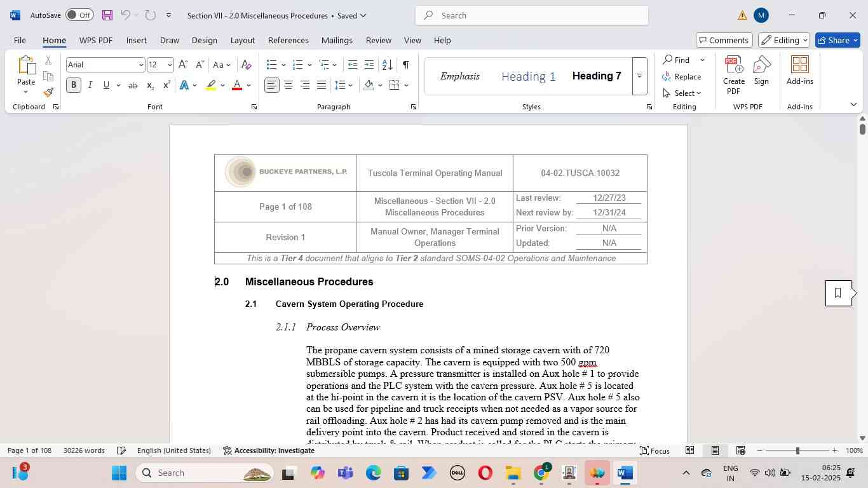Open the References tab

pos(288,40)
